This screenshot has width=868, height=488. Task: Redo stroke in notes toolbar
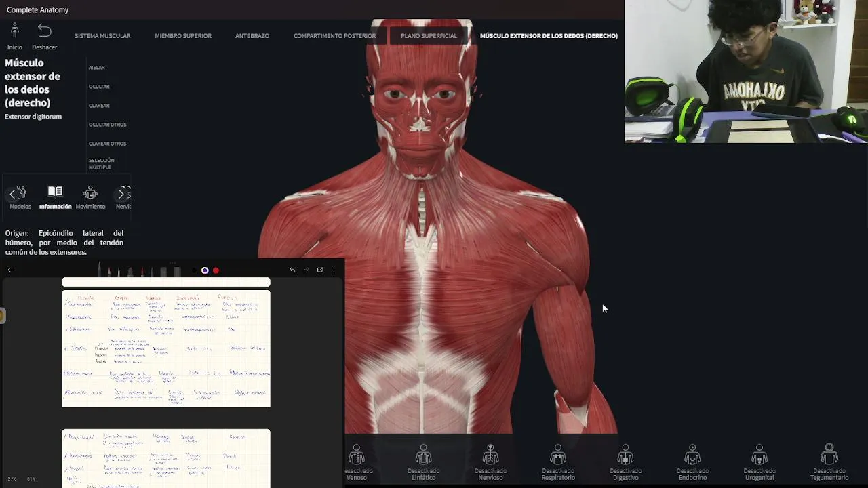[x=306, y=270]
